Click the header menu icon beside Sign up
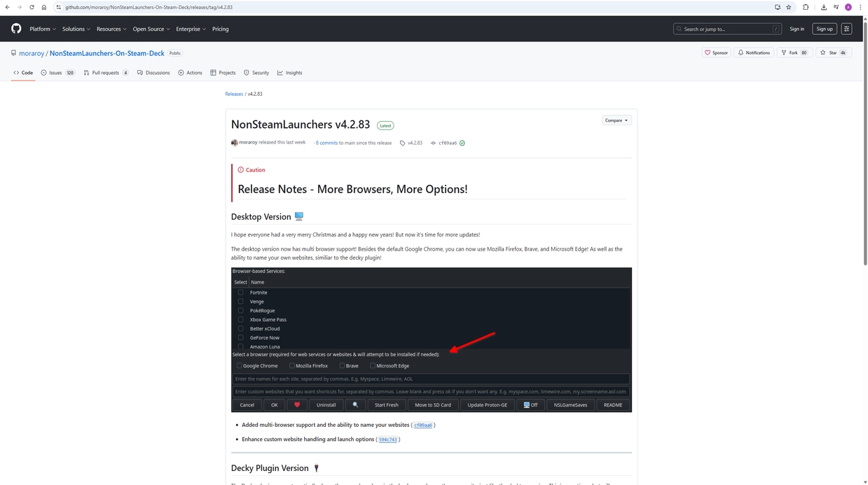This screenshot has width=868, height=485. tap(846, 29)
